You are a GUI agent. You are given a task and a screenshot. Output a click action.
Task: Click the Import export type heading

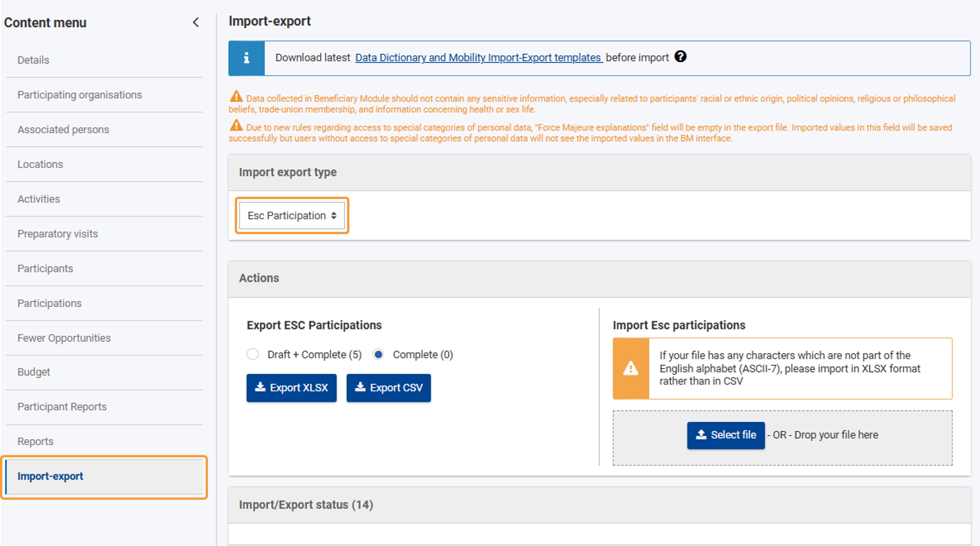tap(288, 172)
